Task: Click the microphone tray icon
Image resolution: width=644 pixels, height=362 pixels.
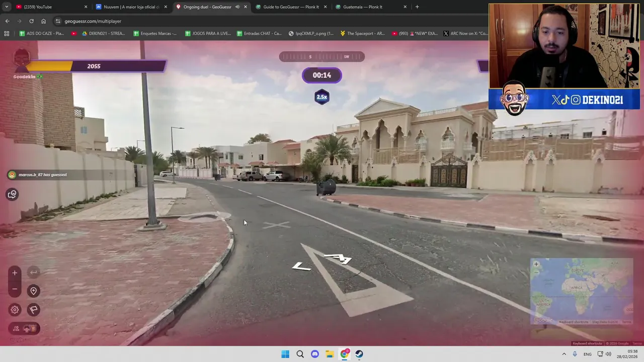Action: coord(575,354)
